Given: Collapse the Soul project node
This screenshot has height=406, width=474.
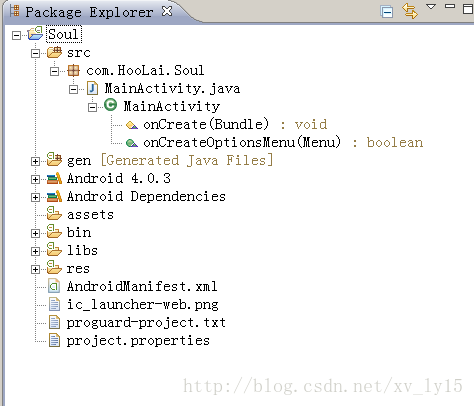Looking at the screenshot, I should (16, 35).
